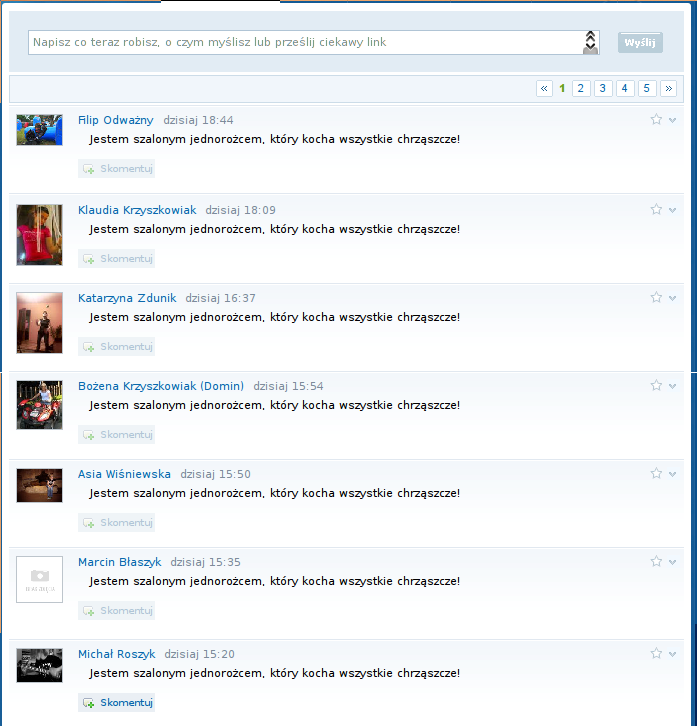
Task: Click the first page double-arrow button
Action: click(x=544, y=88)
